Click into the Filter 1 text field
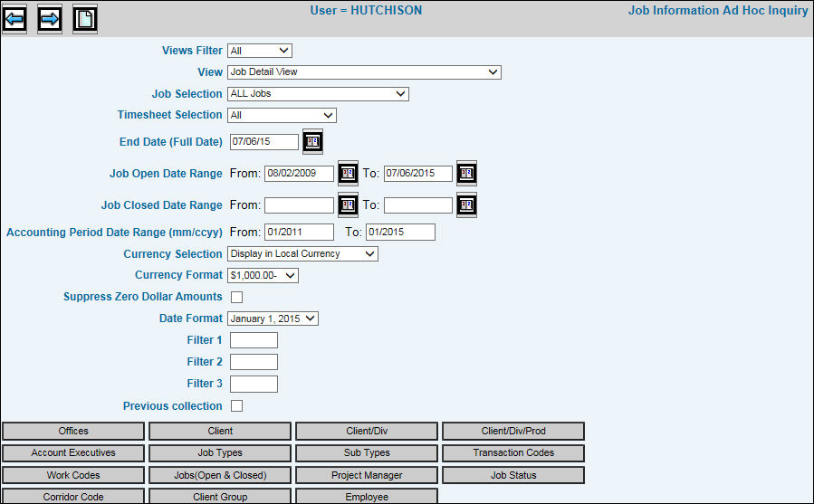 coord(254,340)
